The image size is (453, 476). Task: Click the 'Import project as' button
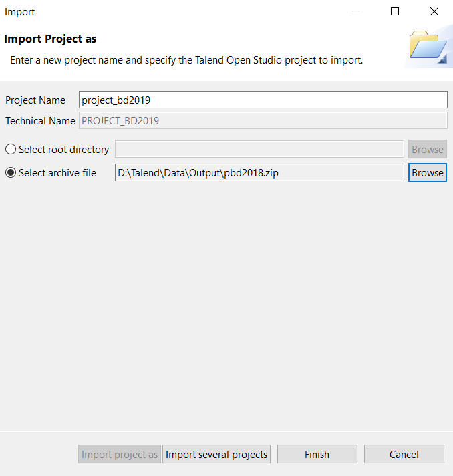pyautogui.click(x=120, y=454)
